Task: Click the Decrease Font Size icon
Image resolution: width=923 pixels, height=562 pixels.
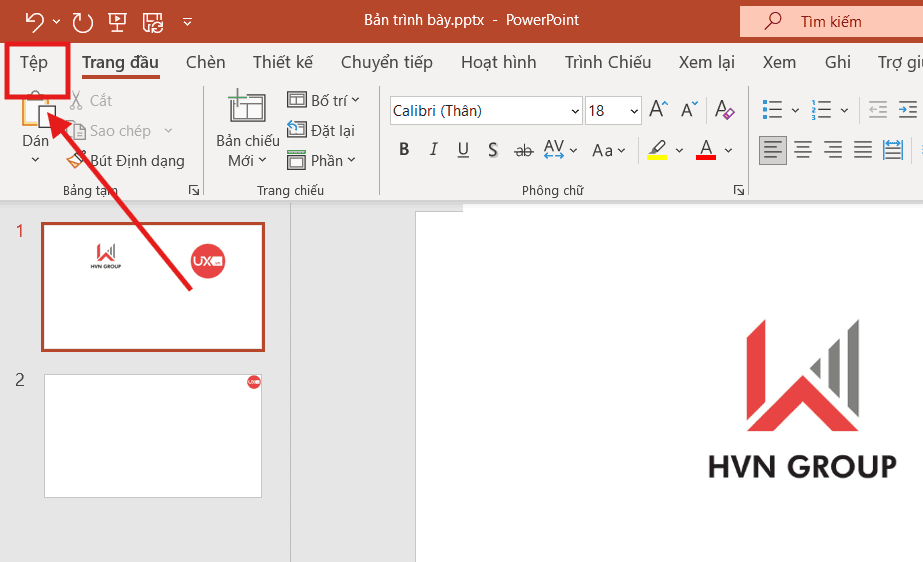Action: point(689,109)
